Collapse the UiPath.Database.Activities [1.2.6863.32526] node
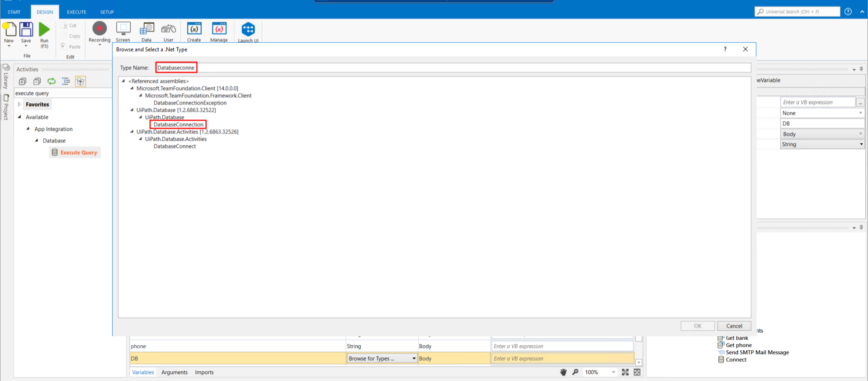 (132, 132)
